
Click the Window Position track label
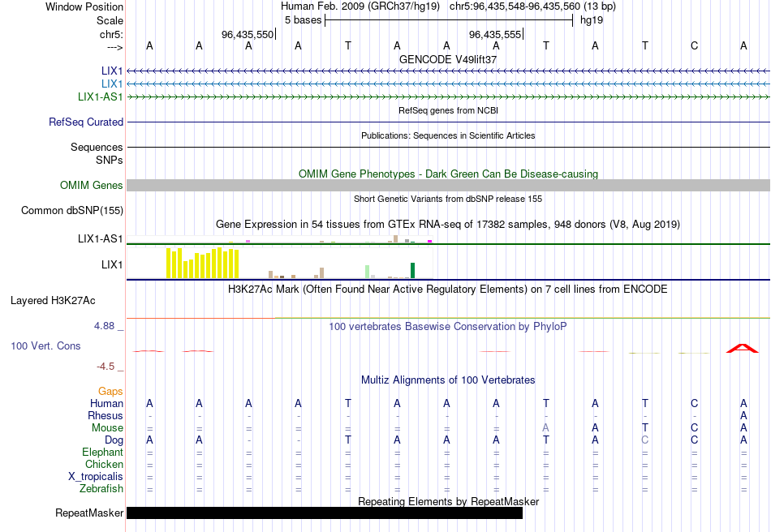[x=84, y=6]
